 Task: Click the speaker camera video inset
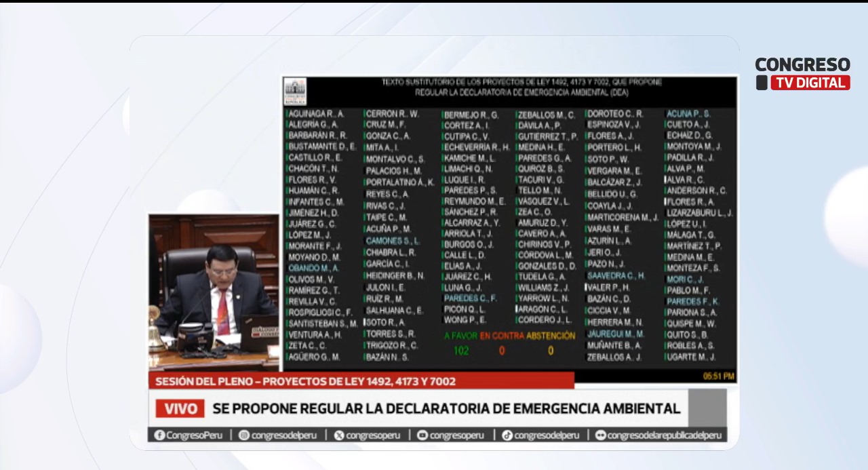(214, 293)
